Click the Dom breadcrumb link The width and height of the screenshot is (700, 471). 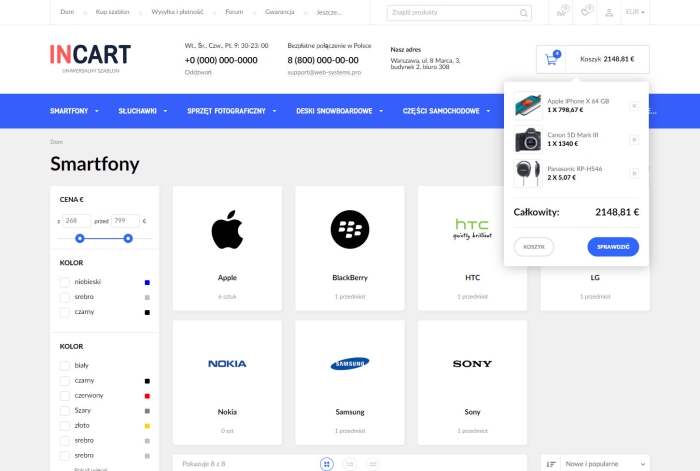pos(56,142)
